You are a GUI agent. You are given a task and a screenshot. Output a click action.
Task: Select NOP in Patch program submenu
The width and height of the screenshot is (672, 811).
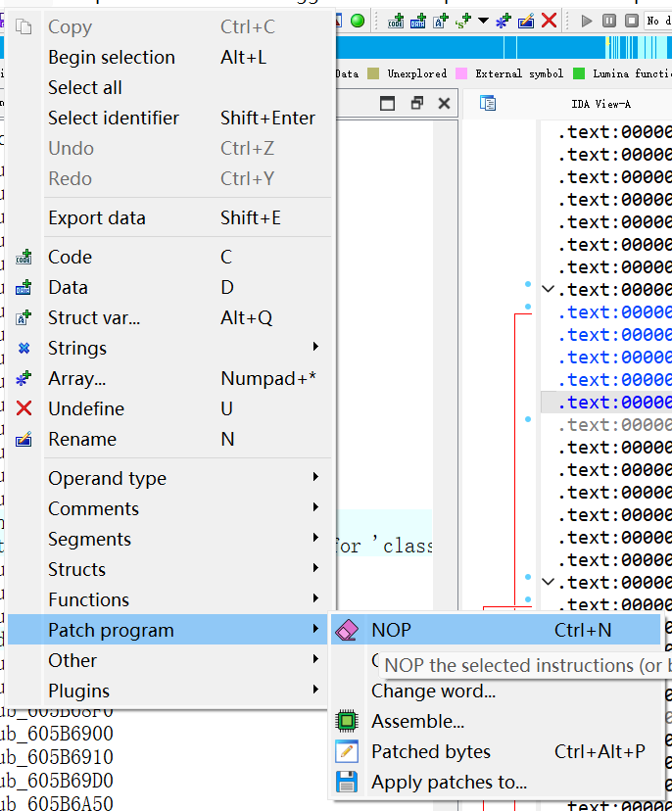pyautogui.click(x=496, y=630)
